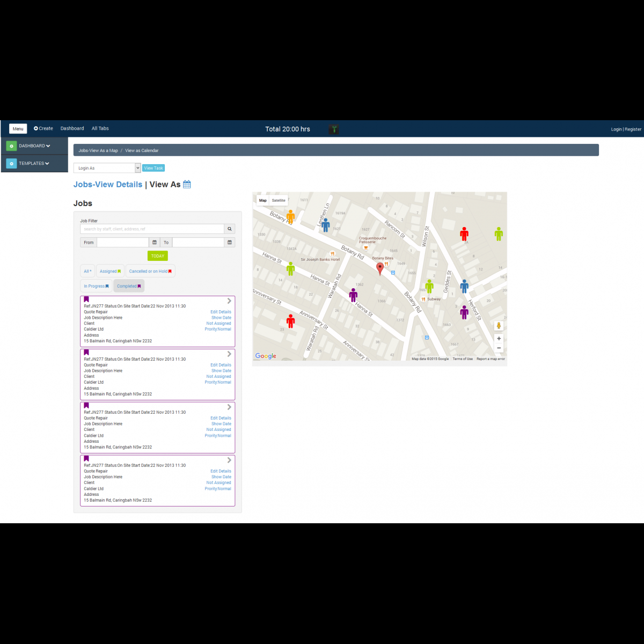Click the Subway restaurant icon on map
644x644 pixels.
423,299
